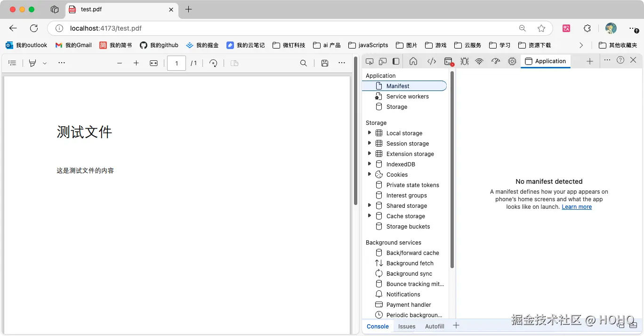Select Manifest in Application tree
The height and width of the screenshot is (336, 644).
click(x=404, y=86)
